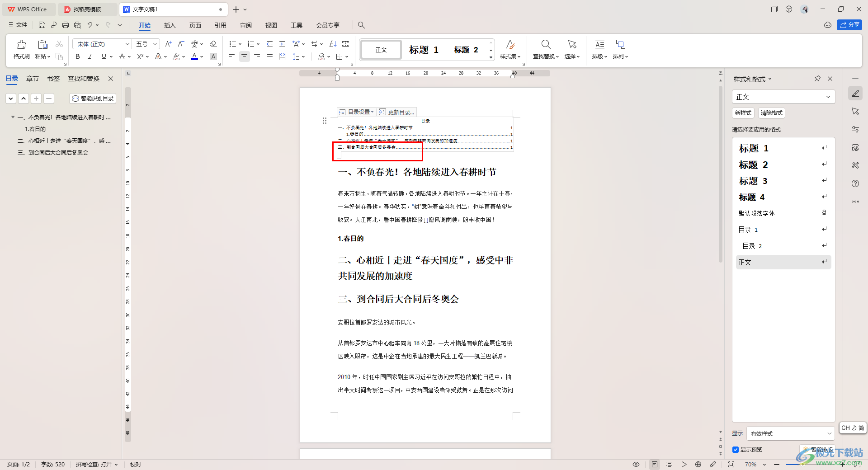This screenshot has width=868, height=470.
Task: Clear formatting with eraser icon
Action: 213,44
